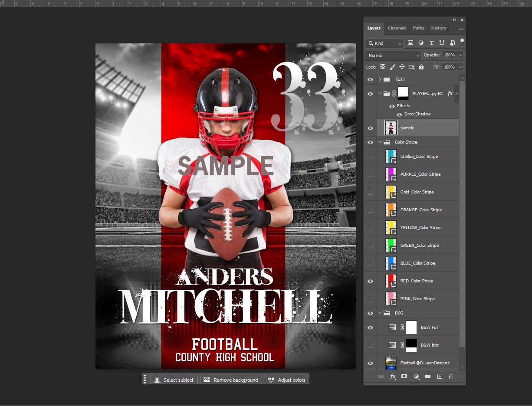This screenshot has height=406, width=532.
Task: Open the Opacity slider dropdown arrow
Action: (460, 55)
